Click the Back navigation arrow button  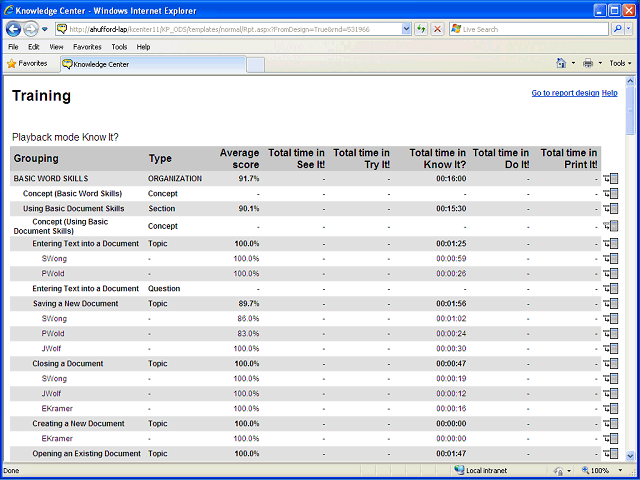coord(13,29)
